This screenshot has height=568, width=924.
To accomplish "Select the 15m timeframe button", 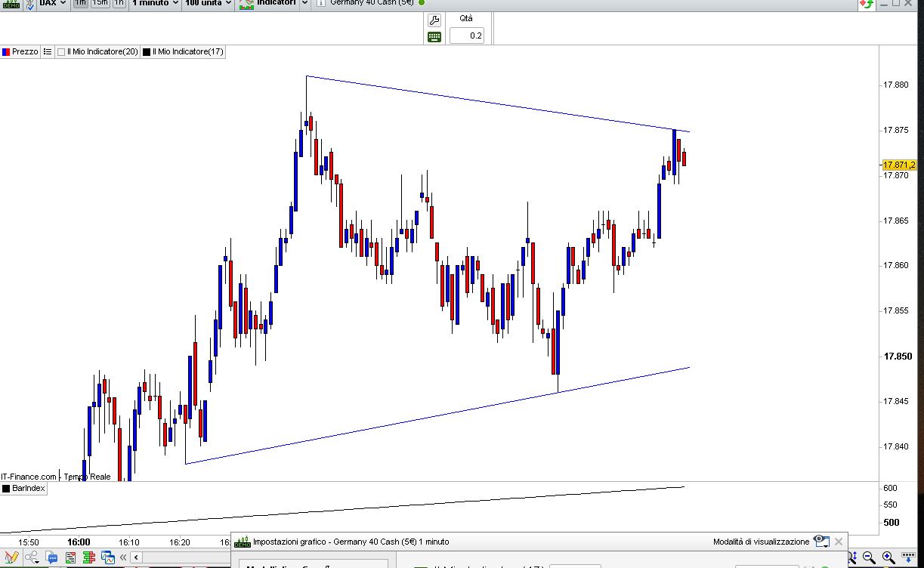I will (x=100, y=3).
